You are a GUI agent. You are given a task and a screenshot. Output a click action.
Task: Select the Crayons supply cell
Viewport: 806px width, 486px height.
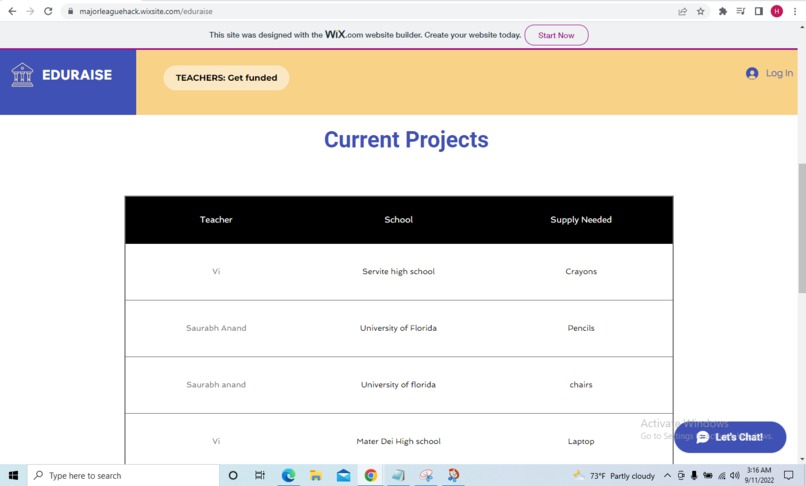click(x=581, y=272)
